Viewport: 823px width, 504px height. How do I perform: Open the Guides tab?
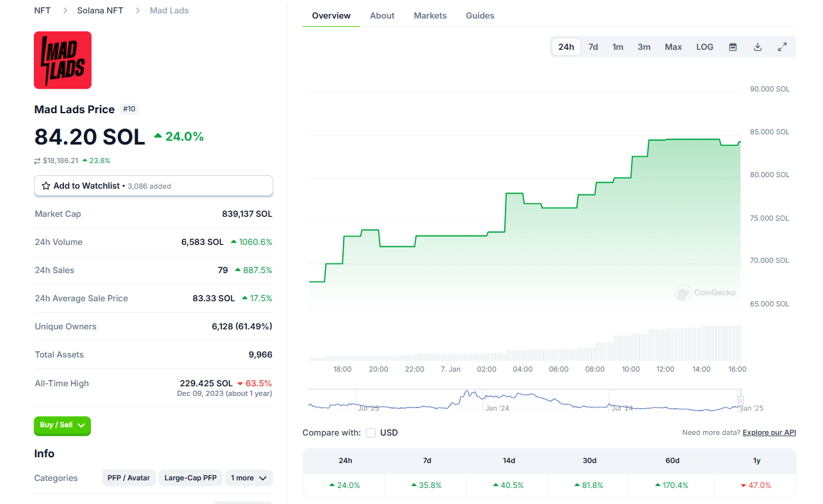tap(480, 15)
